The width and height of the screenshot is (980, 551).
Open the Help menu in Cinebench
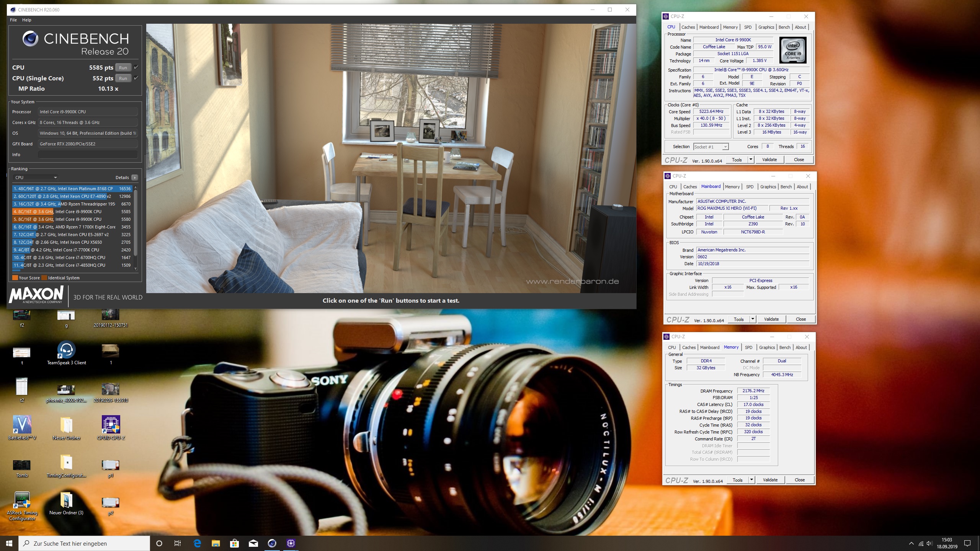26,20
